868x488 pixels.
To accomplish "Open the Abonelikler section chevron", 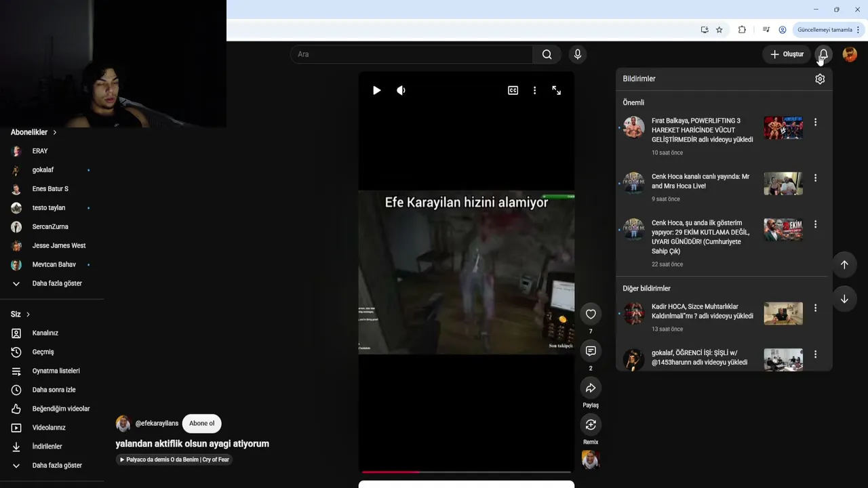I will coord(55,132).
